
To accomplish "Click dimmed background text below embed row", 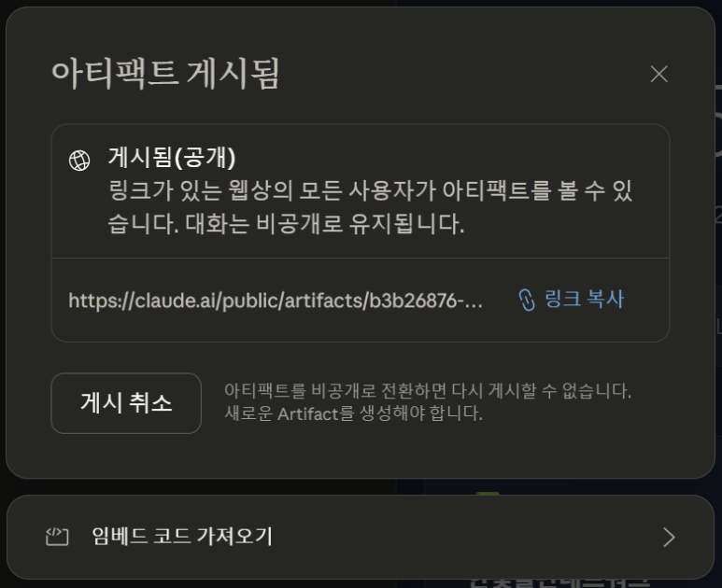I will 559,583.
